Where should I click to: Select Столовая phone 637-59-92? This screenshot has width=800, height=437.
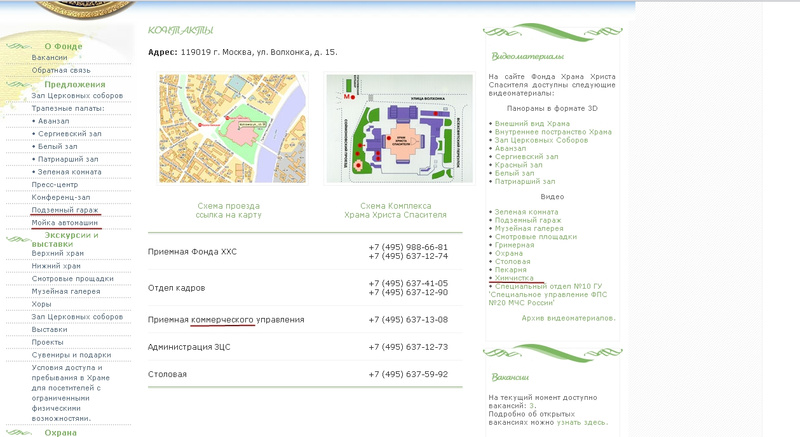408,374
